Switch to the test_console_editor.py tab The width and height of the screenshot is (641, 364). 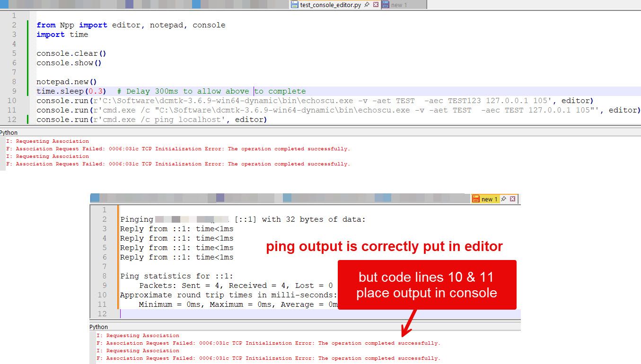331,5
